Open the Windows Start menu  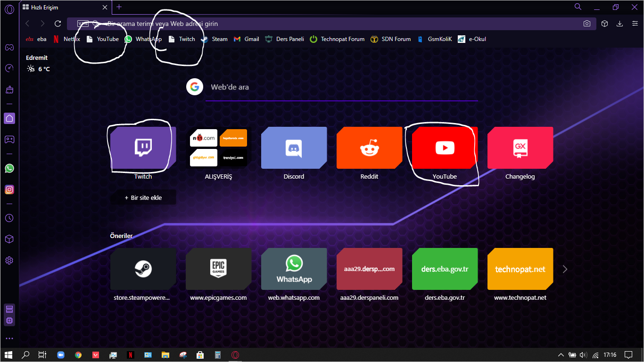pos(8,355)
